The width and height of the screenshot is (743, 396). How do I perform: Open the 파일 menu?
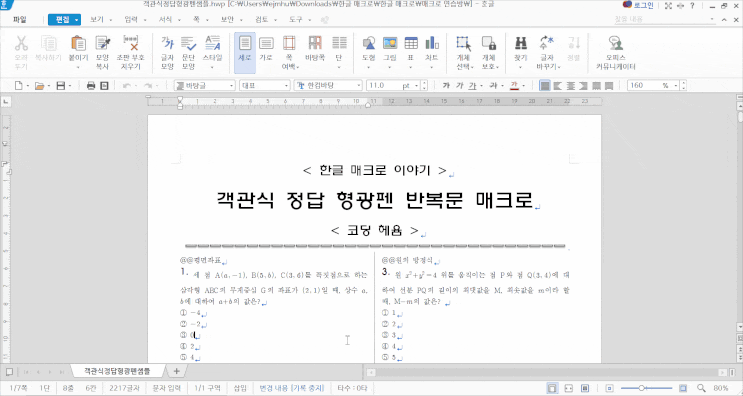(19, 19)
